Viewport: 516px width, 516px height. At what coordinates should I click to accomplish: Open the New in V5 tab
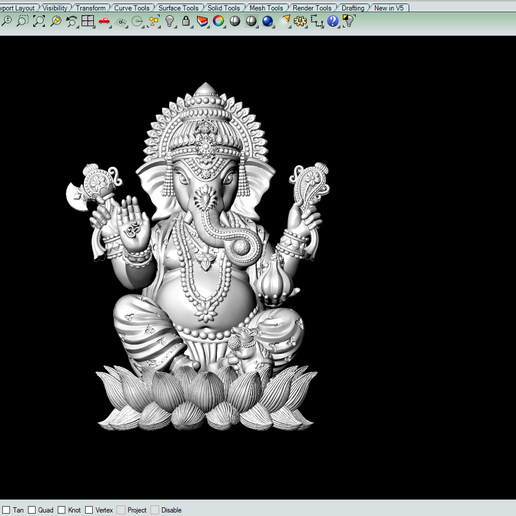coord(389,8)
